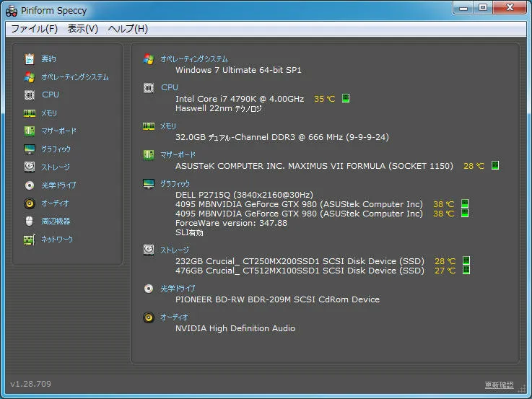Select マザーボード label in the sidebar

tap(58, 131)
